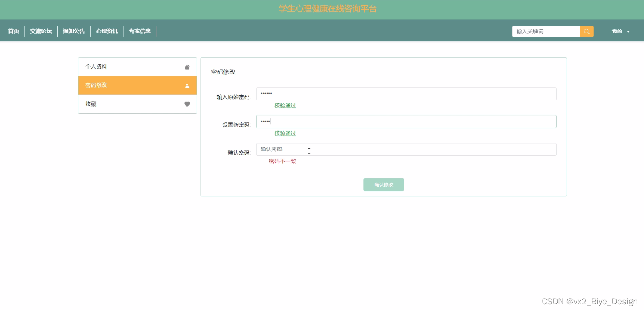644x310 pixels.
Task: Click the user icon beside 密码修改
Action: click(187, 85)
